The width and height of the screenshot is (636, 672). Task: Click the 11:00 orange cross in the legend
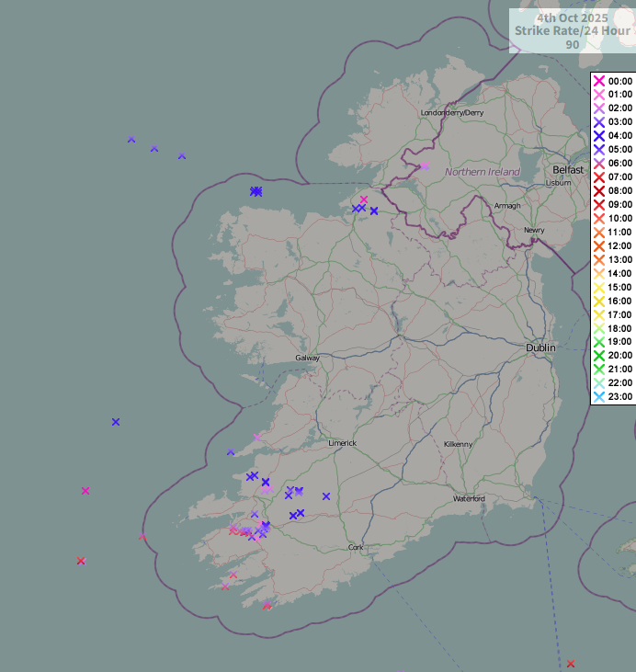599,232
